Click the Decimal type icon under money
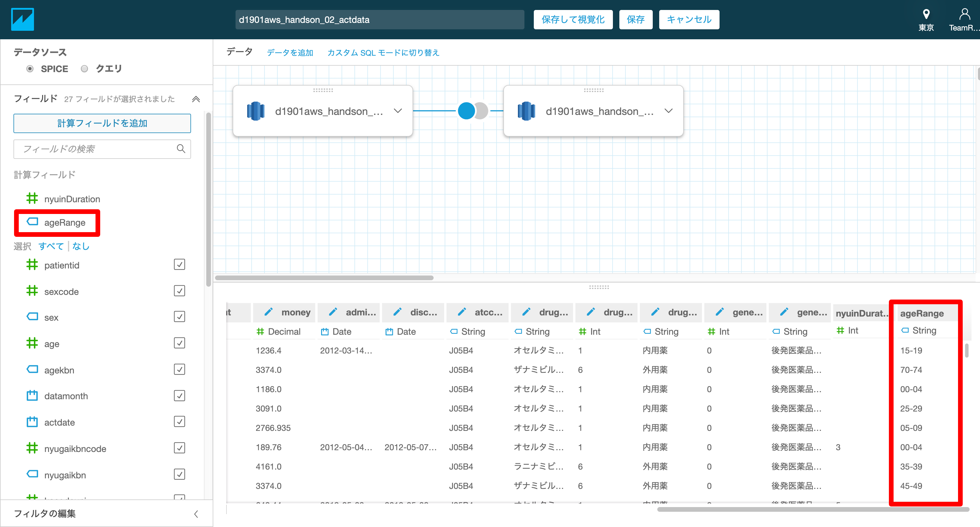This screenshot has height=527, width=980. tap(260, 331)
